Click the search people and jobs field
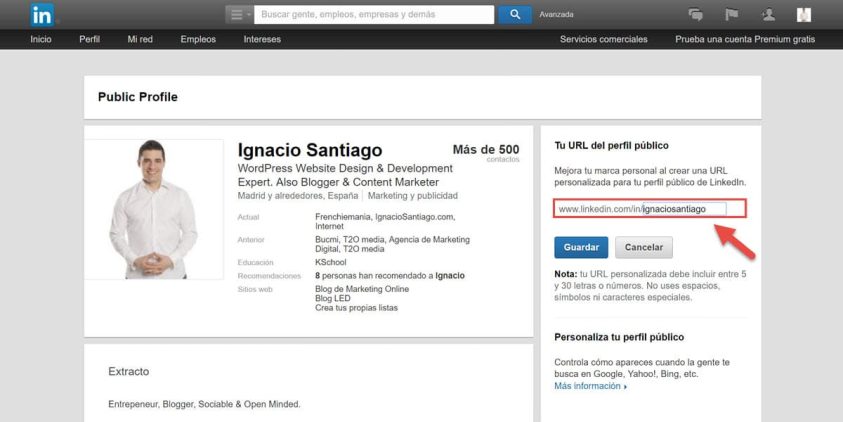The width and height of the screenshot is (843, 422). click(x=374, y=15)
